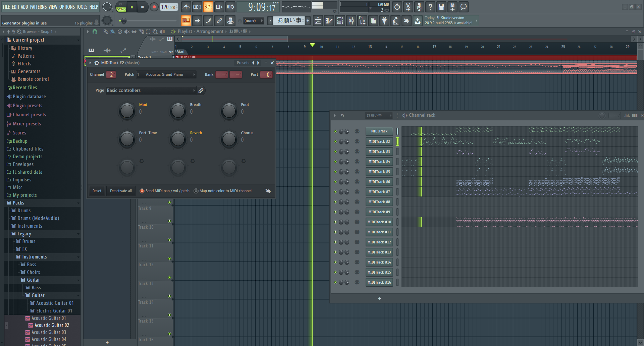Open the mixer view icon
Viewport: 644px width, 346px height.
point(351,21)
